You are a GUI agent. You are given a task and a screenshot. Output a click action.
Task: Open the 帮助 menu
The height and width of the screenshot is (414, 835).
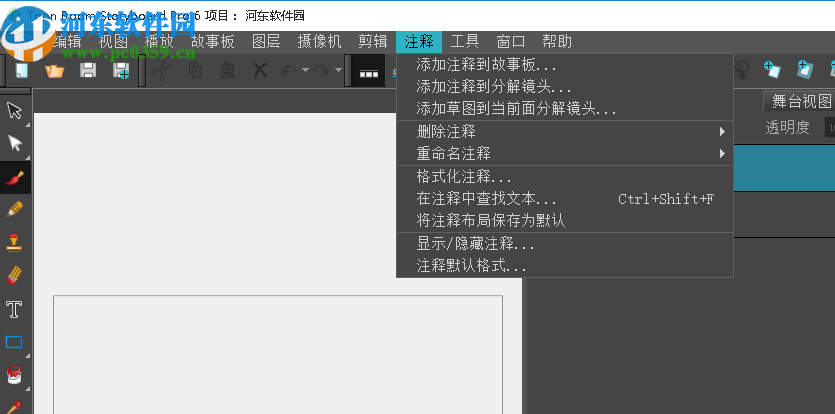(x=557, y=42)
